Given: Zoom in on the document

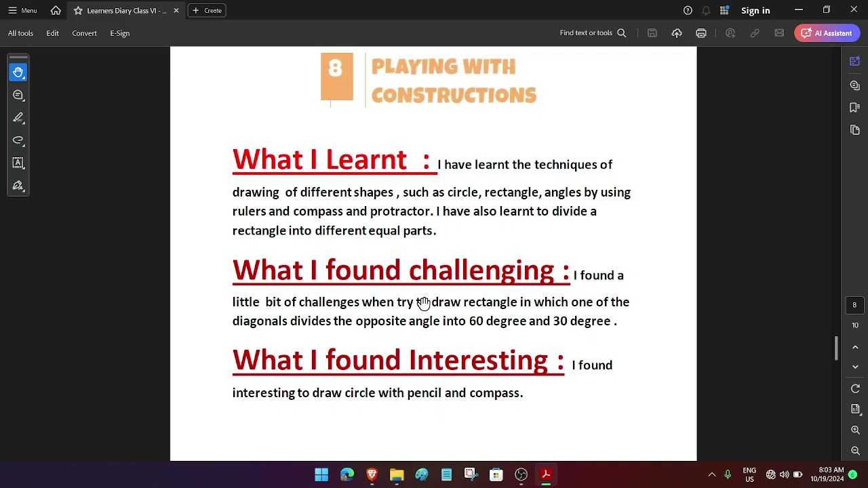Looking at the screenshot, I should click(855, 430).
